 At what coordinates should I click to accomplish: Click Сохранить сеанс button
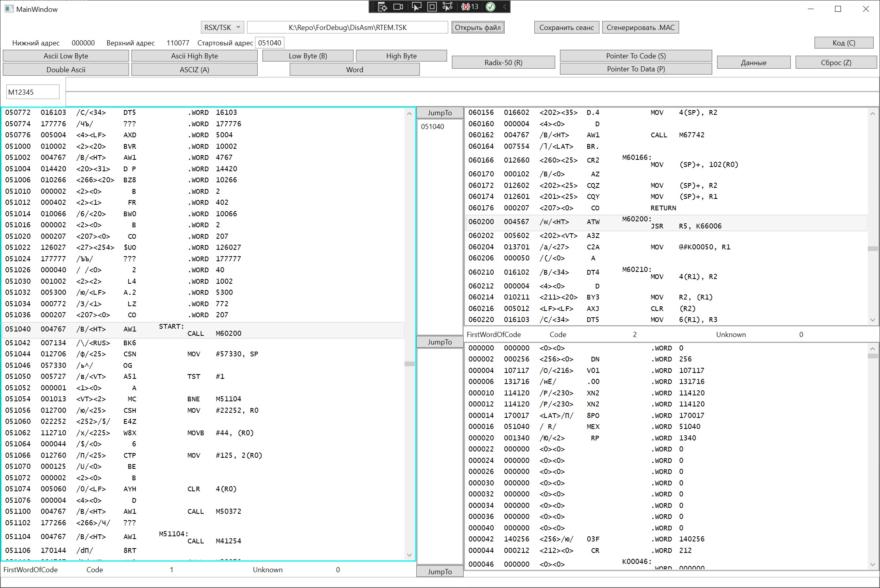[x=566, y=27]
